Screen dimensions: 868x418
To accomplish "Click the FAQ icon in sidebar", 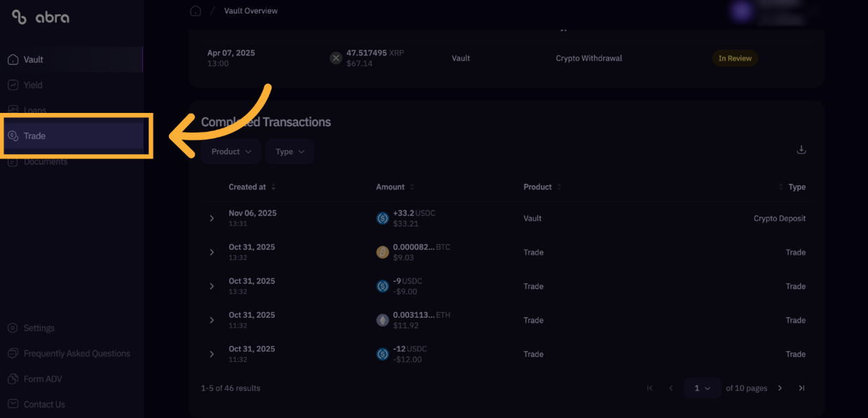I will (12, 353).
